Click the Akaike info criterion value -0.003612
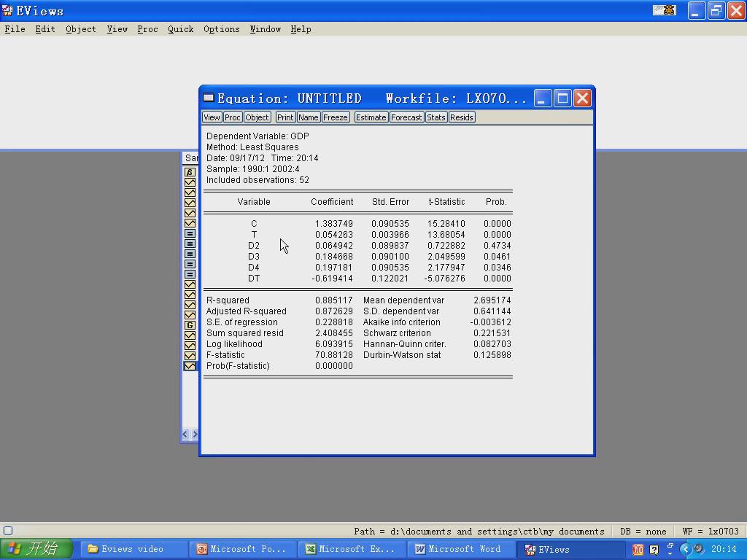747x560 pixels. pos(490,322)
